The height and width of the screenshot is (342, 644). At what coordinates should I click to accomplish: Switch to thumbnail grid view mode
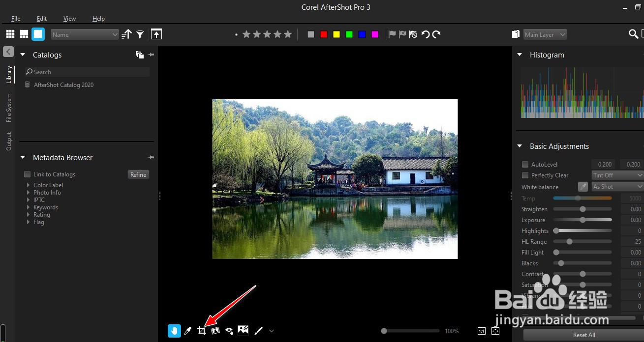(10, 33)
